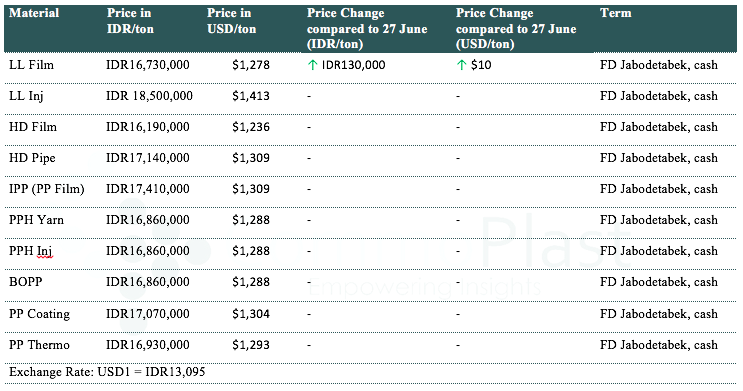Click the HD Film row label
The image size is (743, 391).
(x=33, y=127)
